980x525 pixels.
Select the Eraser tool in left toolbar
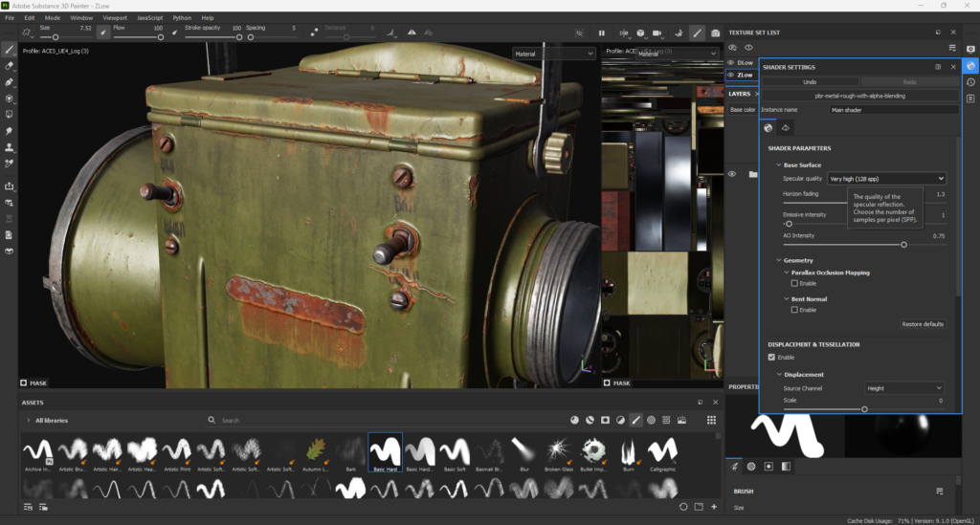click(10, 65)
